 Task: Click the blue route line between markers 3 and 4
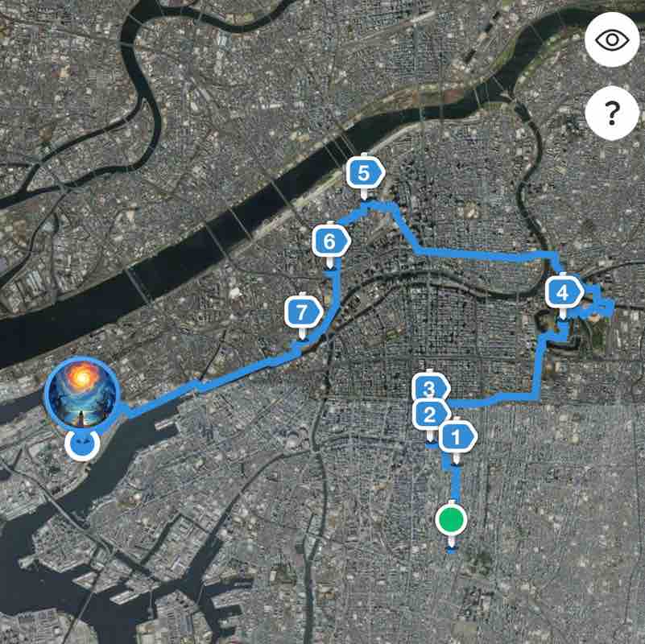coord(494,400)
